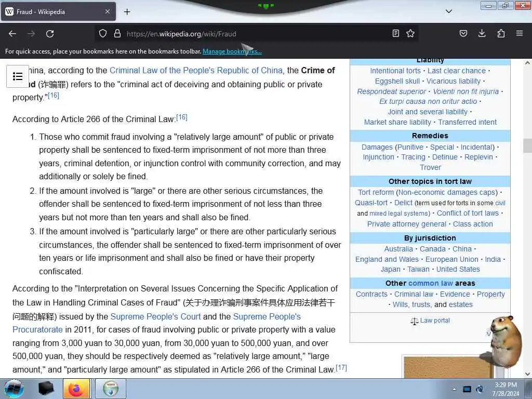Open the tracking protection shield icon
Viewport: 532px width, 399px height.
[x=103, y=33]
